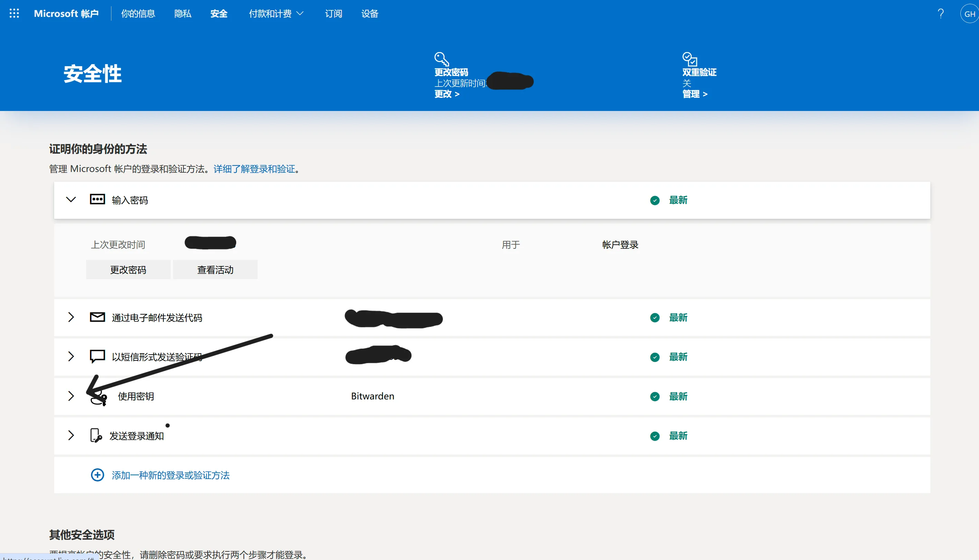Go to the 隐私 tab
979x560 pixels.
point(182,14)
